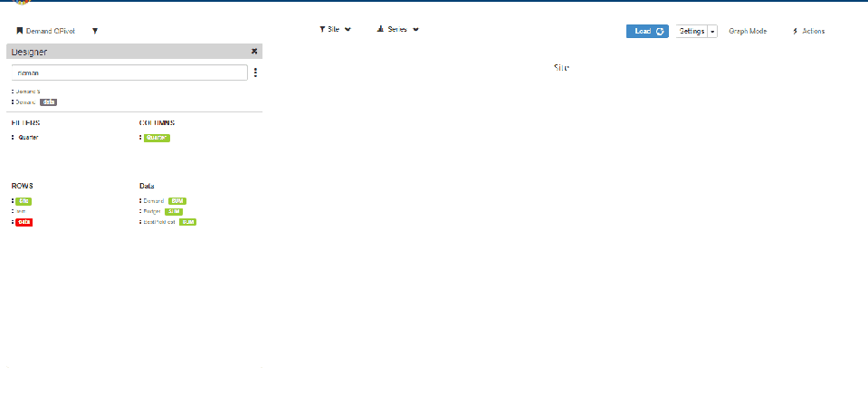The image size is (868, 396).
Task: Select the Demand $ field result
Action: [x=26, y=92]
